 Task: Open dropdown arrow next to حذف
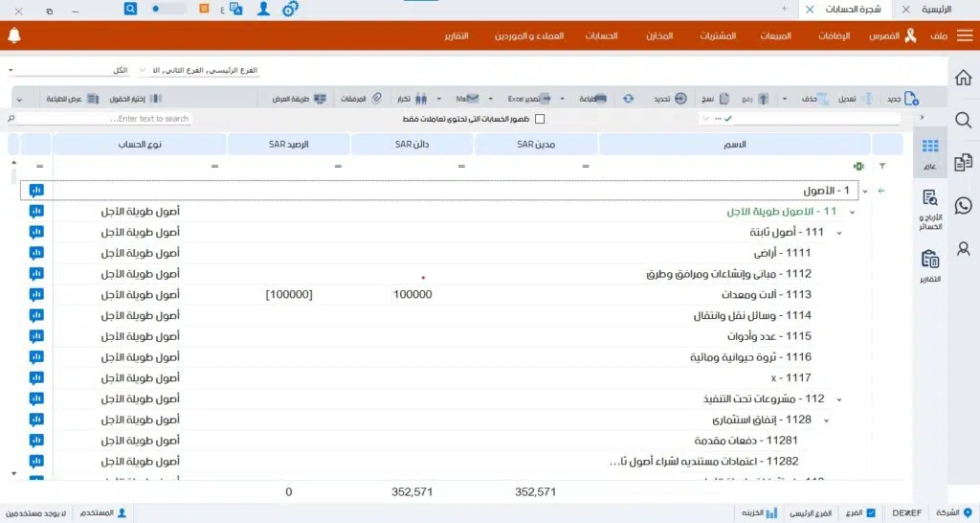point(785,99)
